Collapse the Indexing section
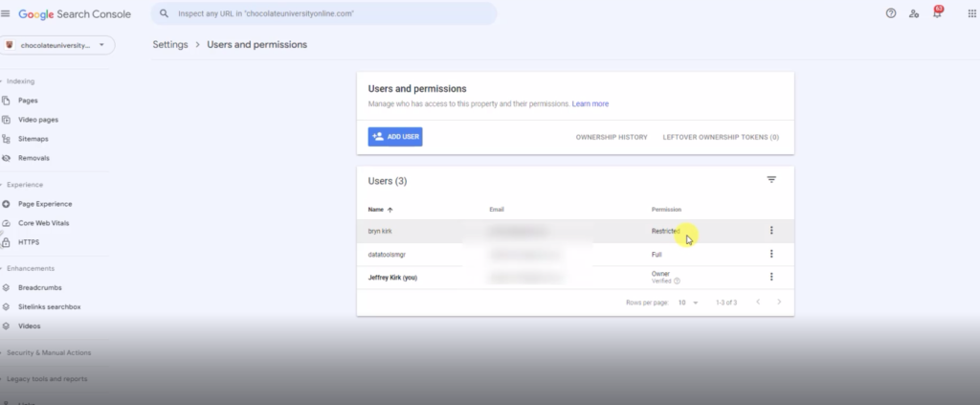The width and height of the screenshot is (980, 405). pyautogui.click(x=21, y=81)
